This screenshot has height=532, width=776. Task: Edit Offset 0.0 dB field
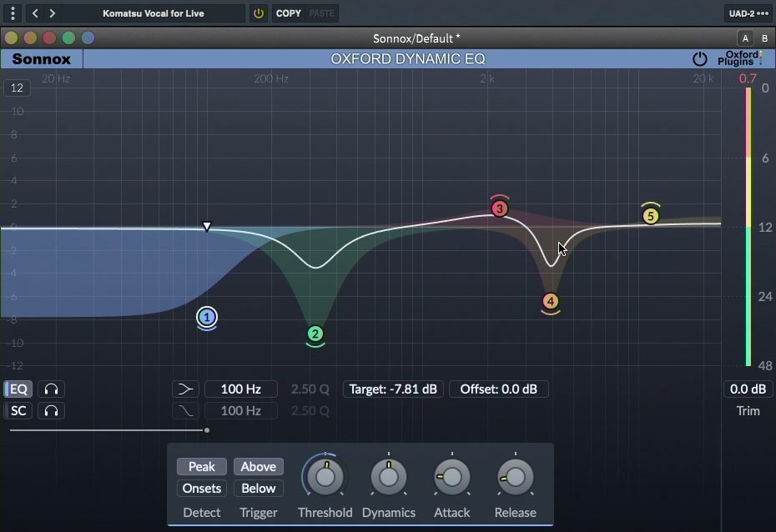point(499,389)
